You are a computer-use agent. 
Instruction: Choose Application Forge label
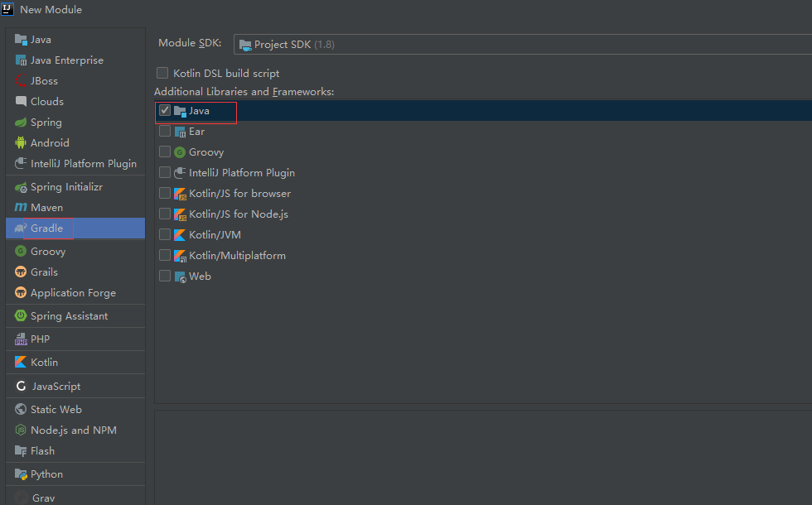pos(73,293)
